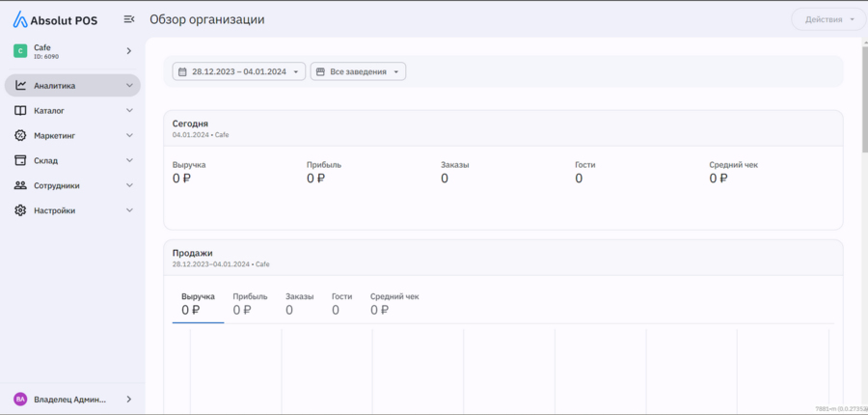Image resolution: width=868 pixels, height=415 pixels.
Task: Click the Сотрудники people icon
Action: (20, 185)
